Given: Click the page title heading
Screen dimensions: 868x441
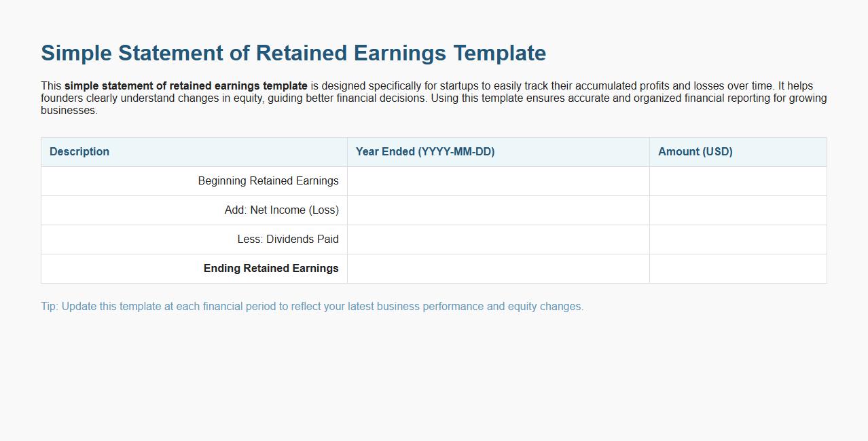Looking at the screenshot, I should click(x=293, y=52).
